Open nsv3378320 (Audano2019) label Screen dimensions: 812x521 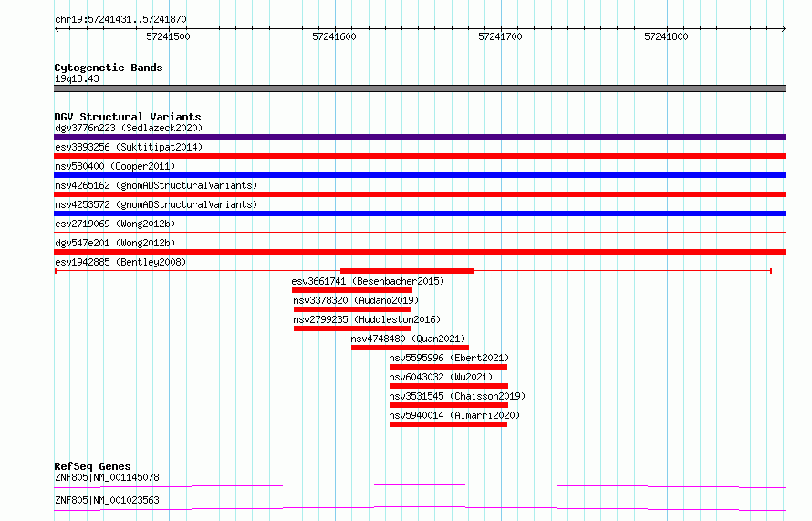[x=356, y=300]
